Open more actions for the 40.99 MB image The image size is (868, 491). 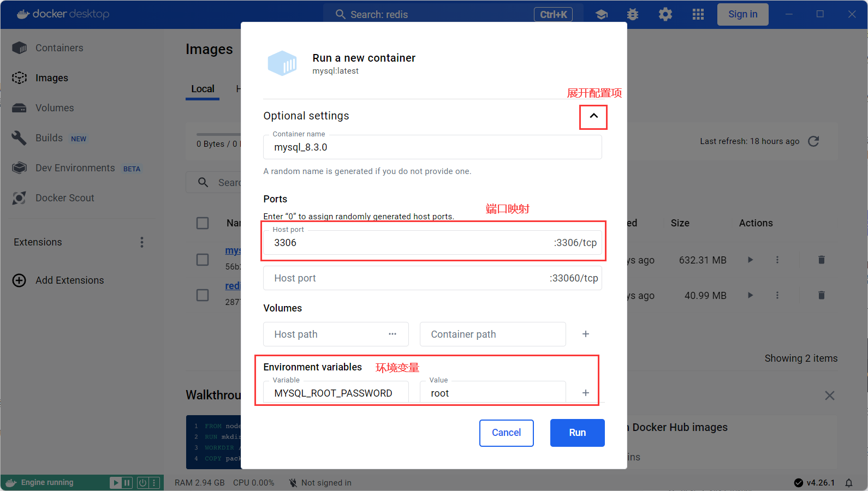[x=777, y=295]
